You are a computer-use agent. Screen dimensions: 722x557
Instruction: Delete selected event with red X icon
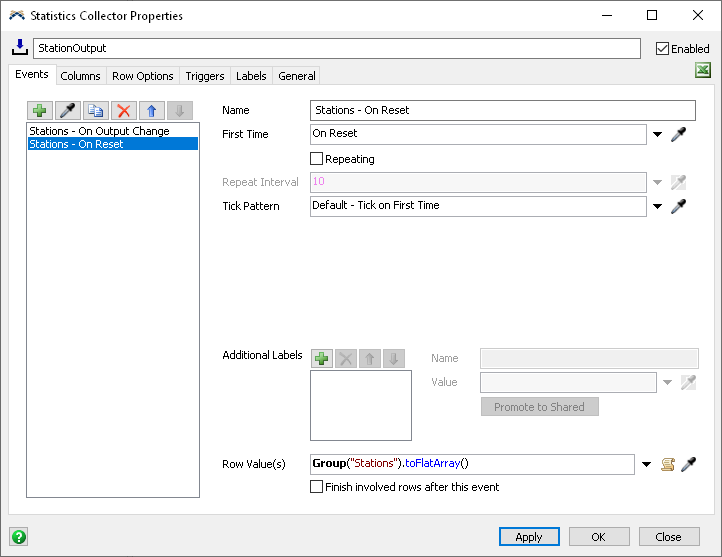click(x=124, y=111)
